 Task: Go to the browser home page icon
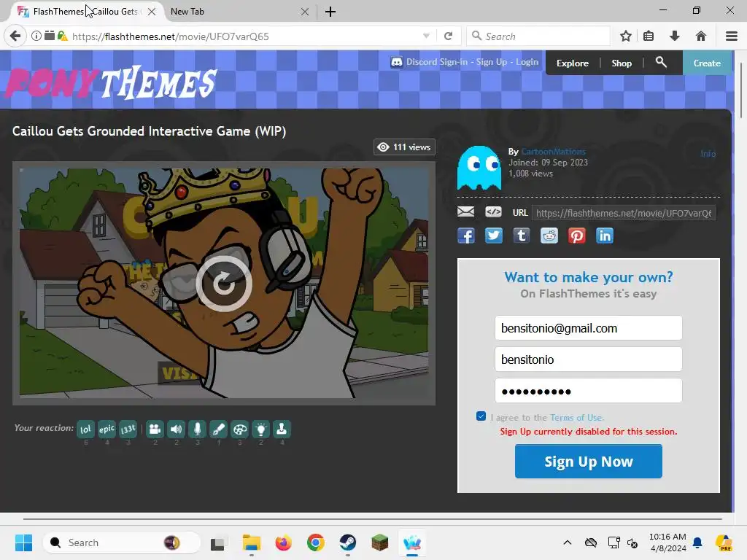point(701,36)
